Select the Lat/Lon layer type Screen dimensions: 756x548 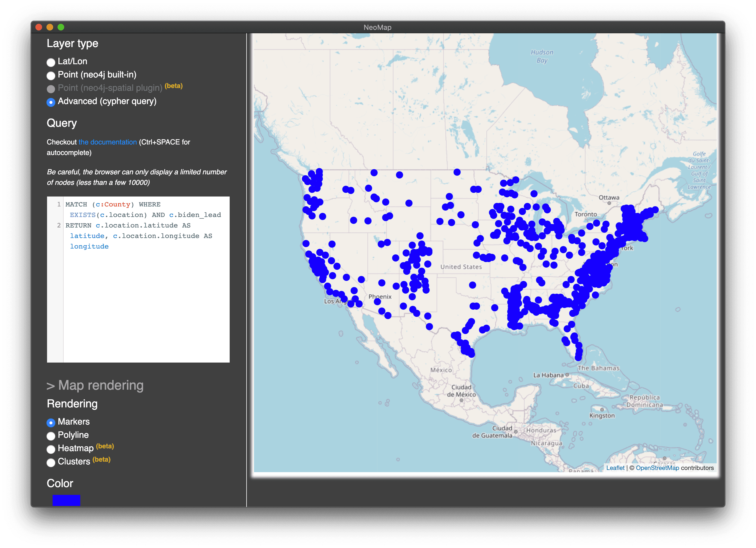click(51, 62)
